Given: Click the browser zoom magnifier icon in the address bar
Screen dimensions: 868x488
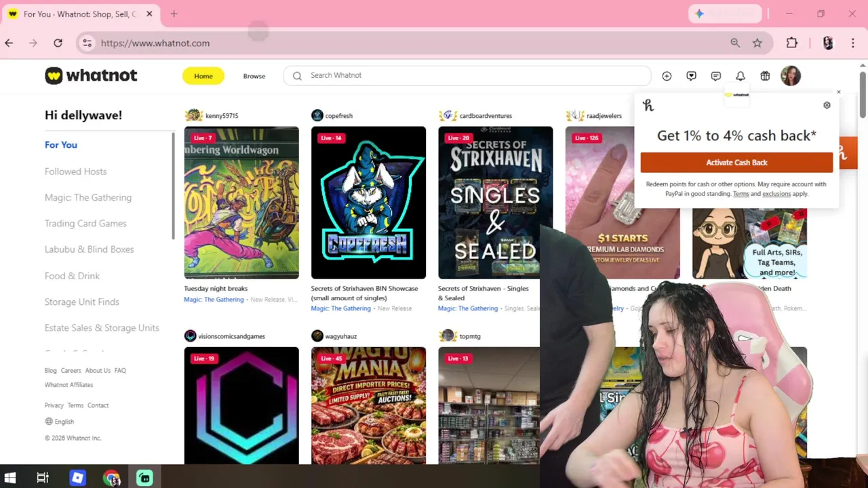Looking at the screenshot, I should click(735, 43).
